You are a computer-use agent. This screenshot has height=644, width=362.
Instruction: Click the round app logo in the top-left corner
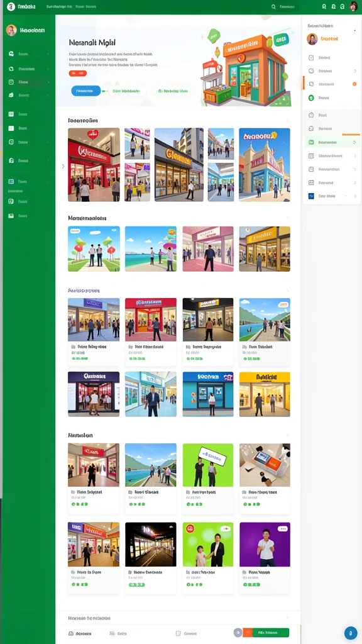(11, 6)
